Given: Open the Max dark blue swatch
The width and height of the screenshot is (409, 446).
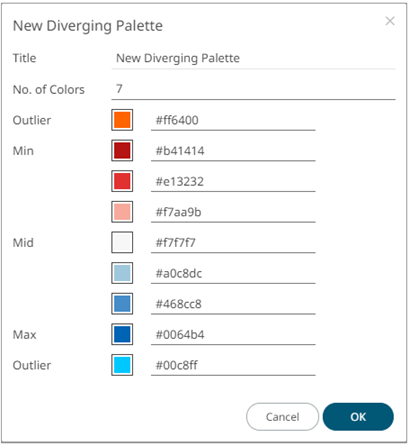Looking at the screenshot, I should pos(122,334).
